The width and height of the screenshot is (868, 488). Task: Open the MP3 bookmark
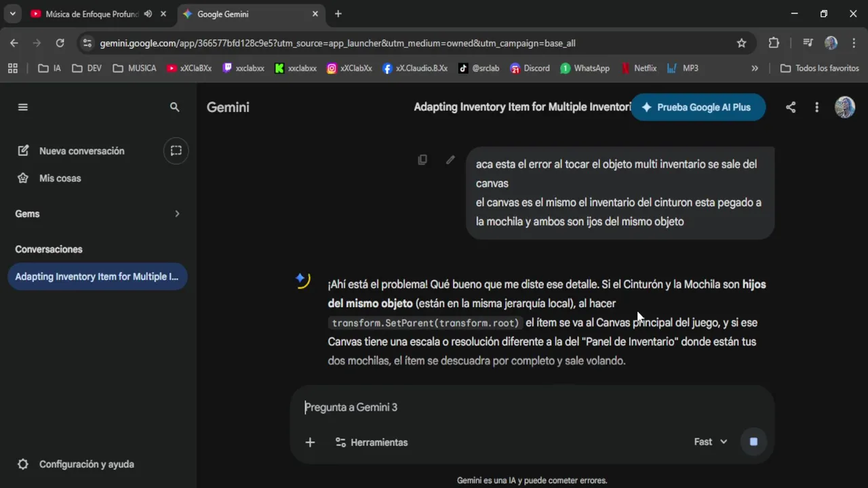click(683, 68)
